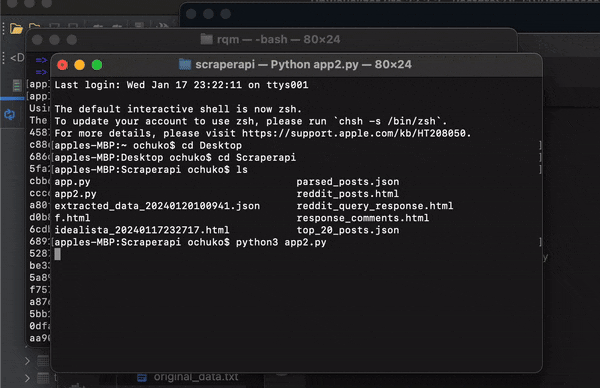Click top_20_posts.json in the terminal listing

click(348, 230)
